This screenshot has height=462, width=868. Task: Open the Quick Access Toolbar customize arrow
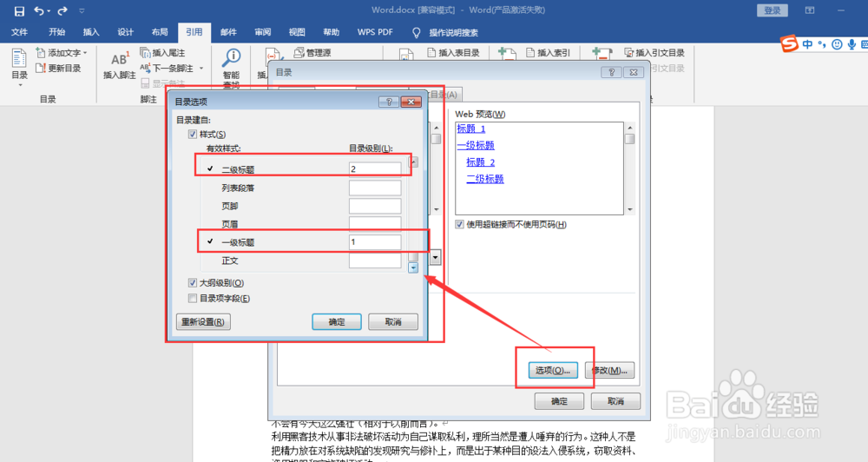pos(82,10)
